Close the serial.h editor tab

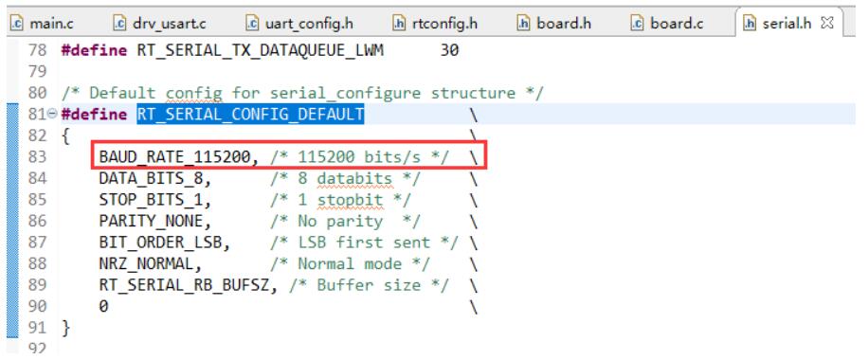click(x=827, y=24)
